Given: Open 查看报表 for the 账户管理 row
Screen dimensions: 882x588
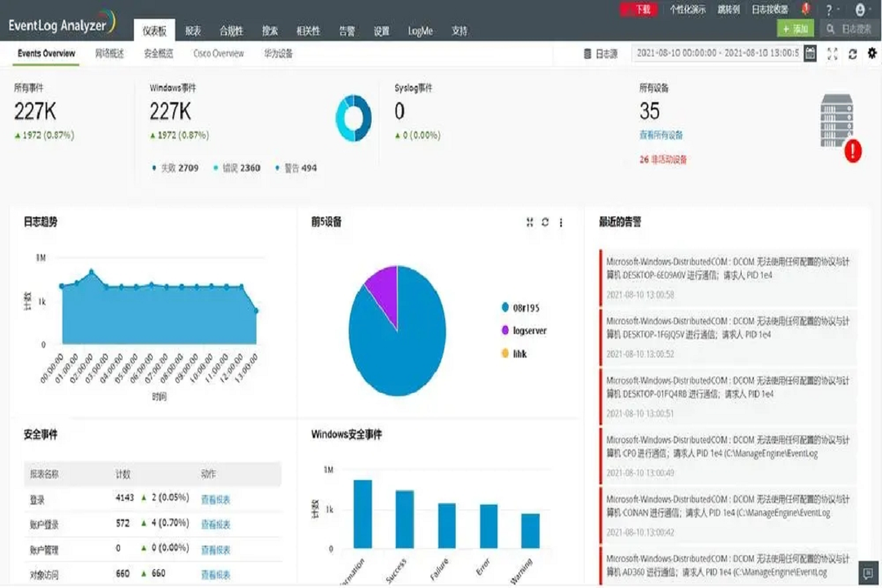Looking at the screenshot, I should point(216,550).
